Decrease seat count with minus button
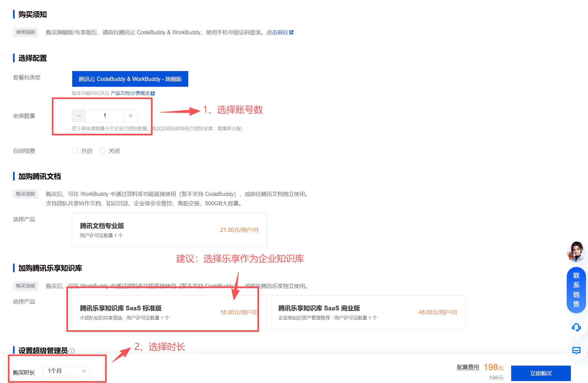588x383 pixels. click(79, 116)
